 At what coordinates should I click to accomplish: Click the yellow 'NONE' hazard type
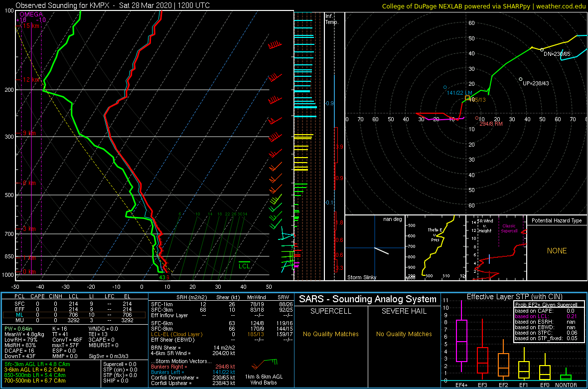(557, 251)
